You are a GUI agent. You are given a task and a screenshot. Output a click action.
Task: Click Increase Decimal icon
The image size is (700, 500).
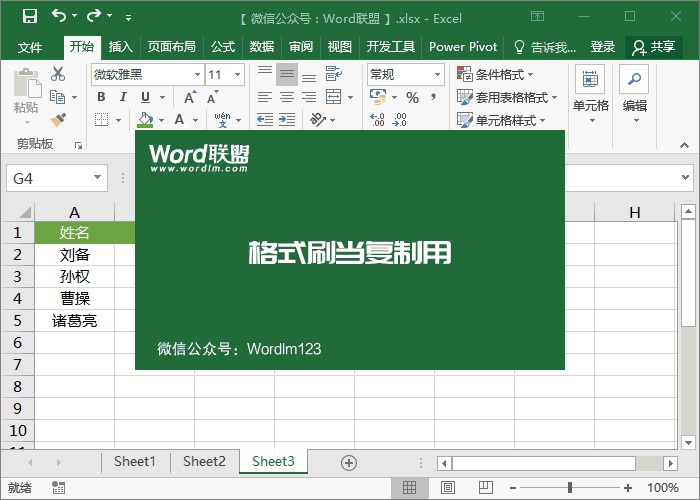[x=377, y=120]
